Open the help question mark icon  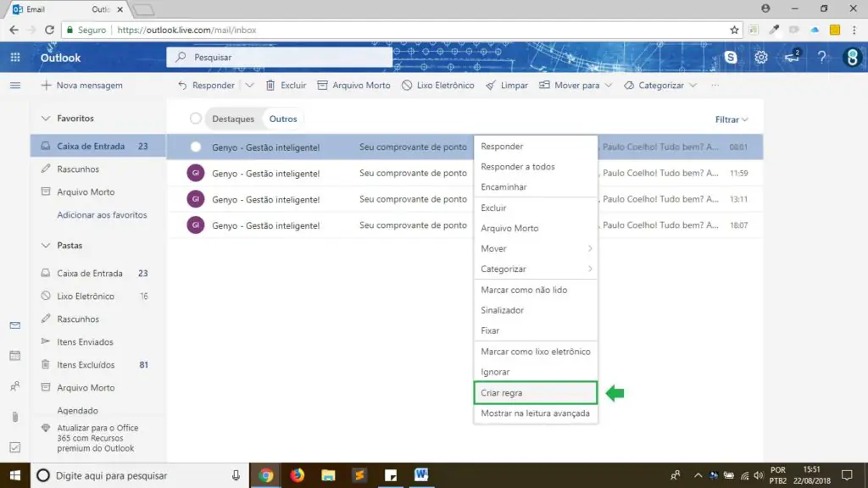821,57
